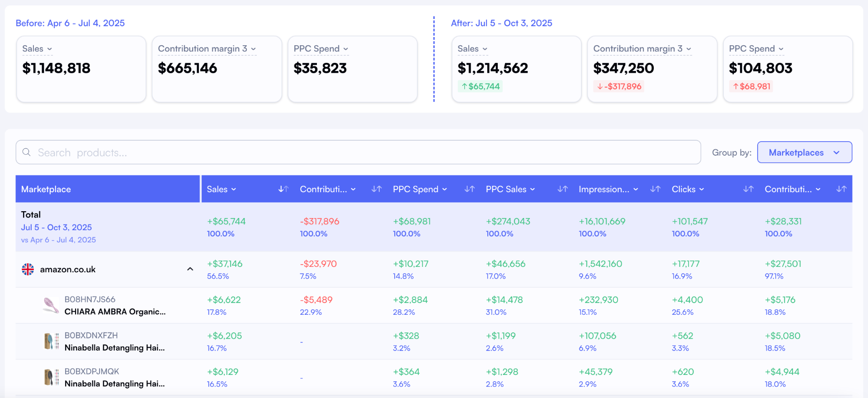
Task: Sort by PPC Sales column arrows
Action: pyautogui.click(x=562, y=189)
